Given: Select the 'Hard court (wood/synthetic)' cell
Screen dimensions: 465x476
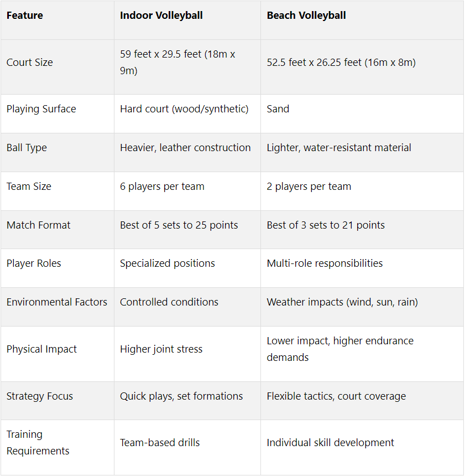Looking at the screenshot, I should [x=184, y=109].
